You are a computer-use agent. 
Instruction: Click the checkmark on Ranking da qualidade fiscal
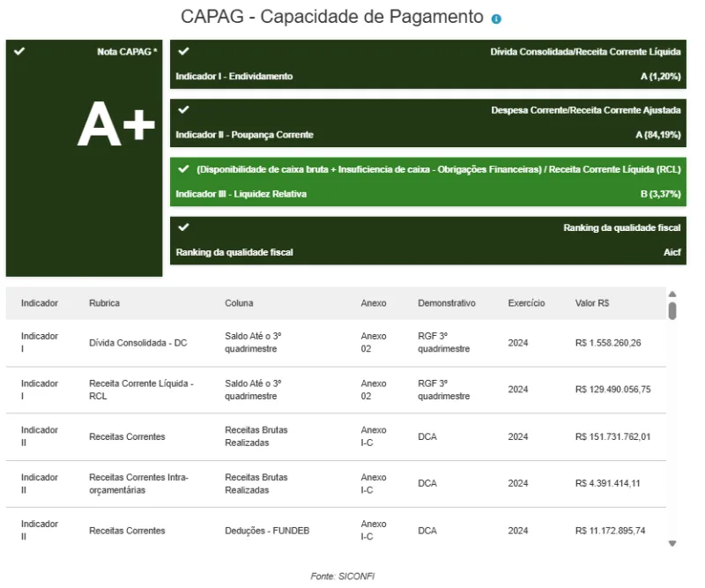coord(182,227)
